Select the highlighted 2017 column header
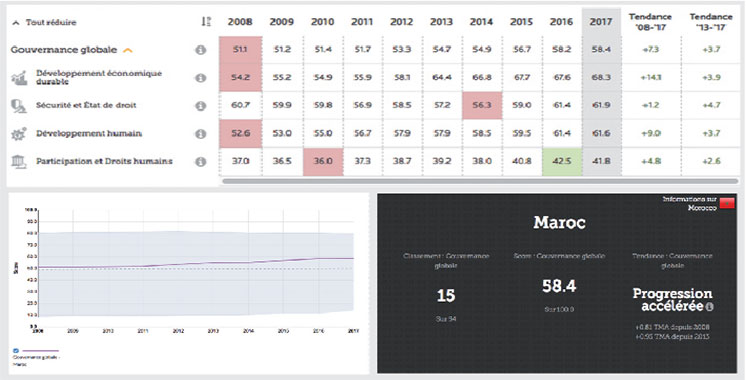This screenshot has width=746, height=380. pyautogui.click(x=601, y=22)
